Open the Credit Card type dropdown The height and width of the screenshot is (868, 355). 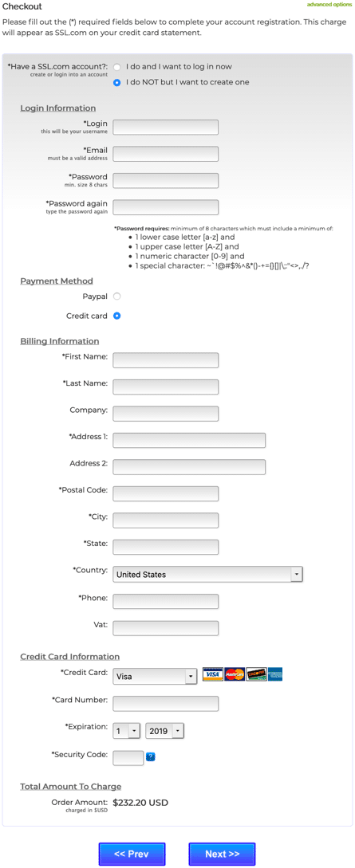[x=155, y=677]
